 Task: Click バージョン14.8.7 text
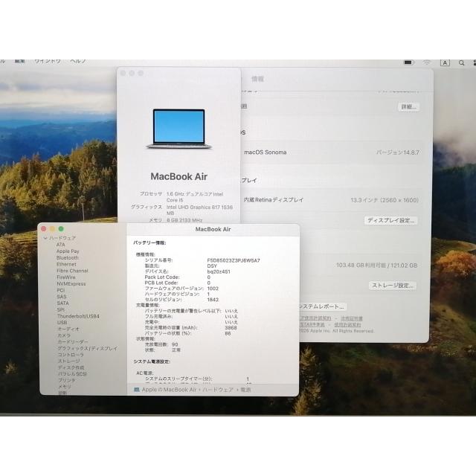click(398, 152)
